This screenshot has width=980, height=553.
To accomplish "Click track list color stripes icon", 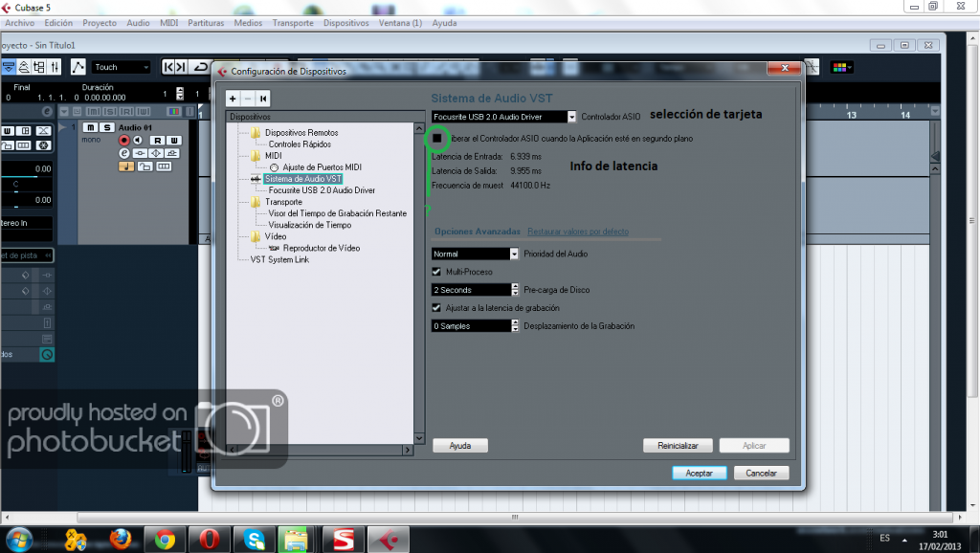I will pos(174,111).
